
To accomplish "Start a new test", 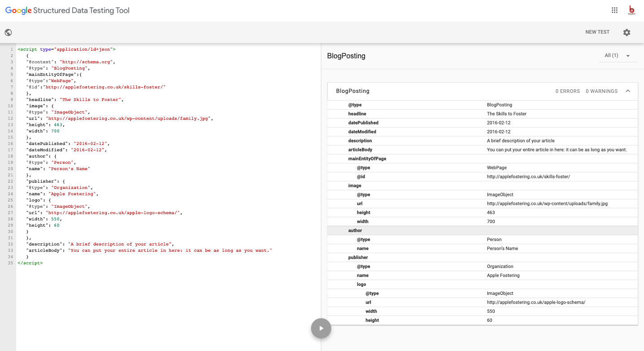I will click(597, 32).
